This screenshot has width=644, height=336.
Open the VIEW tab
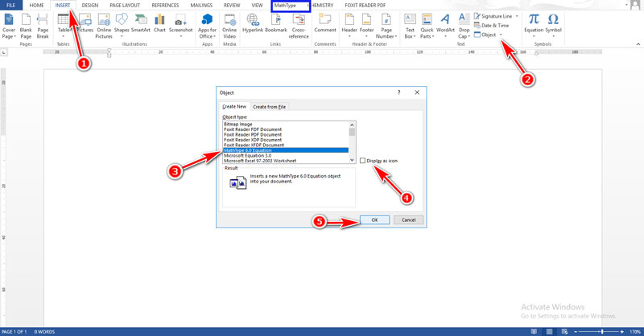pyautogui.click(x=257, y=6)
